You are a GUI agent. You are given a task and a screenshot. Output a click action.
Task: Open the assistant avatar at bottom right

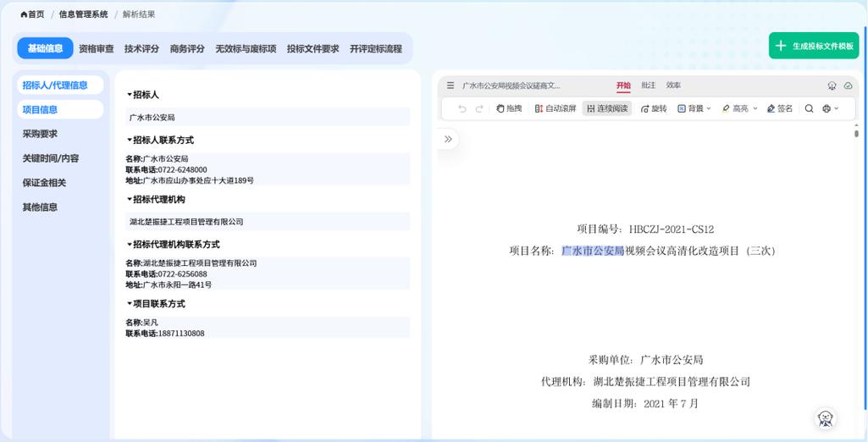(826, 419)
